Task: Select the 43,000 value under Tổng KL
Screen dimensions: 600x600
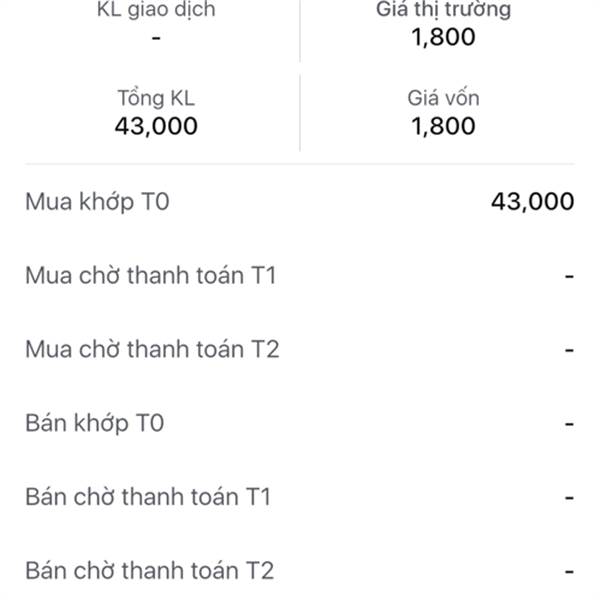Action: (x=157, y=126)
